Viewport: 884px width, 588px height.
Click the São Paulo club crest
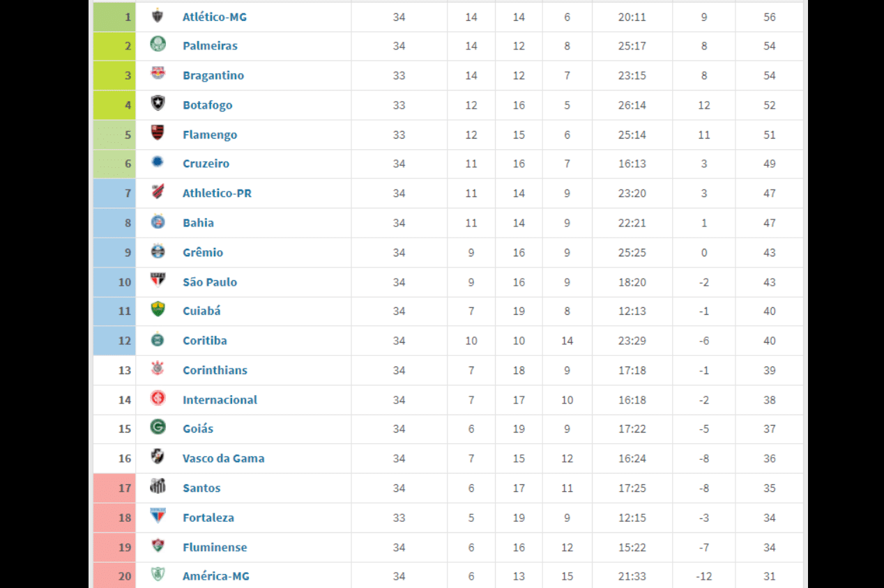(x=158, y=281)
